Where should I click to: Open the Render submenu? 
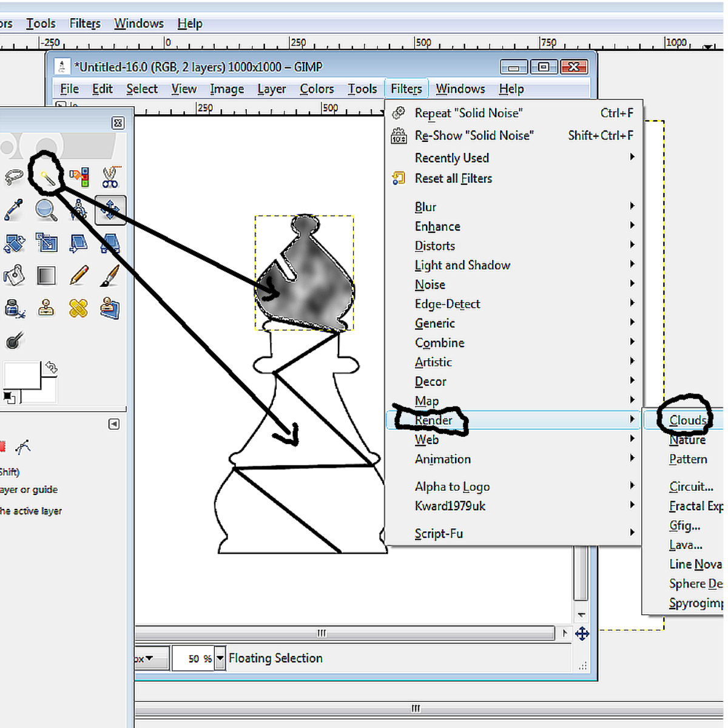coord(513,420)
